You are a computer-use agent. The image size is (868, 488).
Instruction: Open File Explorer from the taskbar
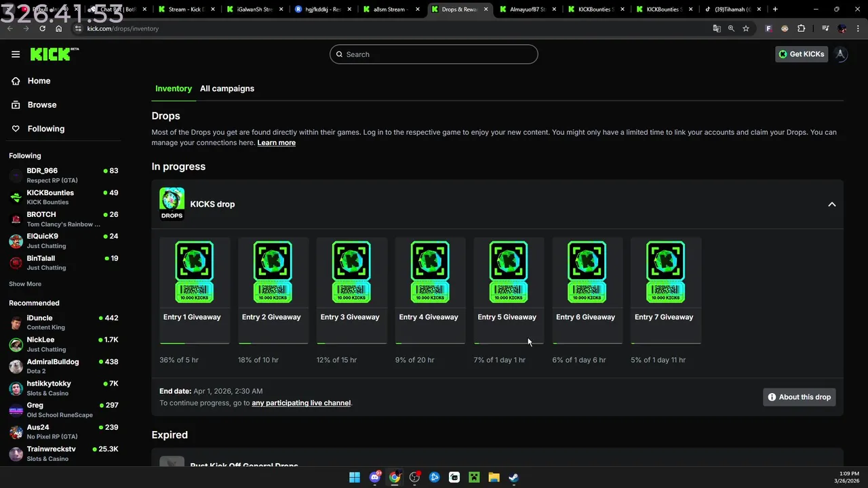(x=494, y=477)
